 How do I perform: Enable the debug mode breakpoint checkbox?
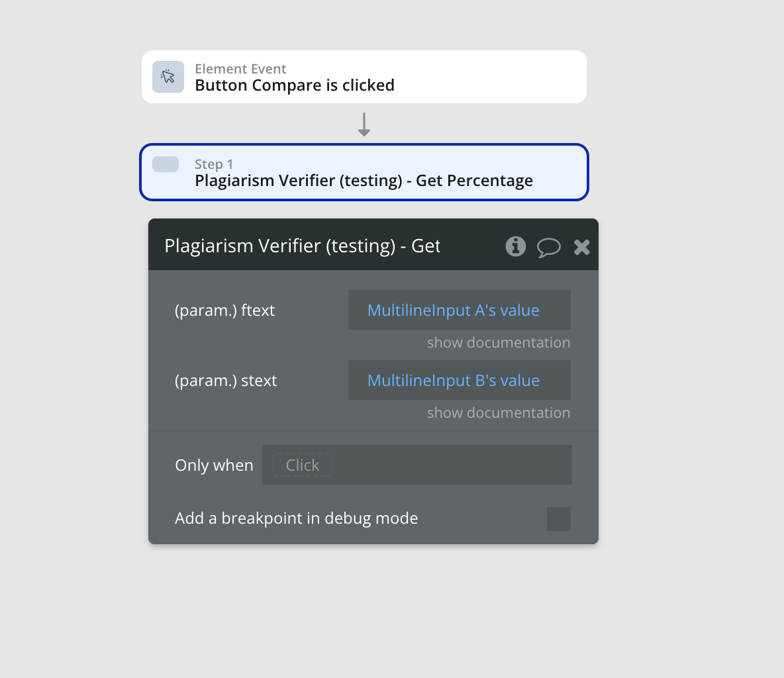point(558,519)
